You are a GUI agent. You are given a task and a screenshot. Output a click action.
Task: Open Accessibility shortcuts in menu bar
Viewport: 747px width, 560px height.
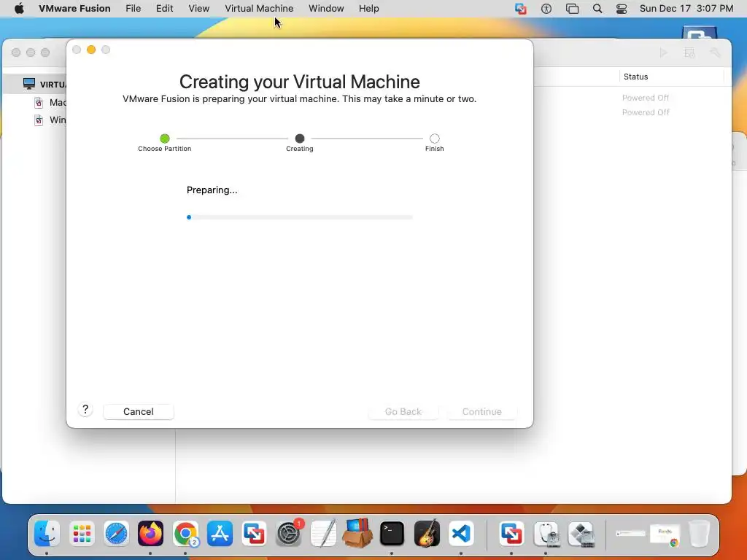tap(546, 9)
